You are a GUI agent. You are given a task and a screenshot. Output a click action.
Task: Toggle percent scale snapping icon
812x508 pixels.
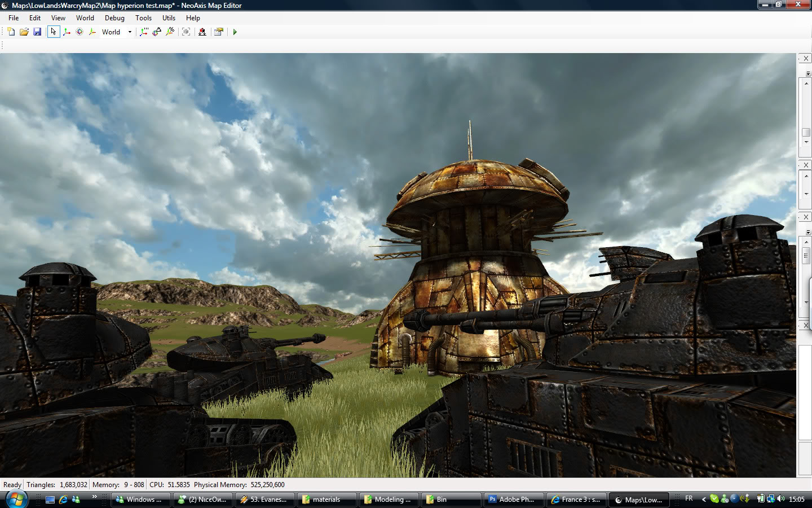point(170,32)
